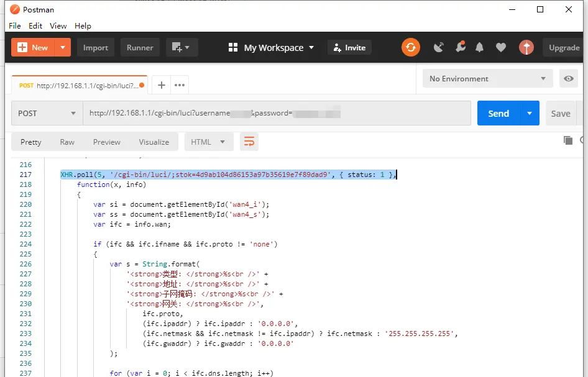Click the environment quick look eye icon
Viewport: 588px width, 377px height.
(x=569, y=79)
